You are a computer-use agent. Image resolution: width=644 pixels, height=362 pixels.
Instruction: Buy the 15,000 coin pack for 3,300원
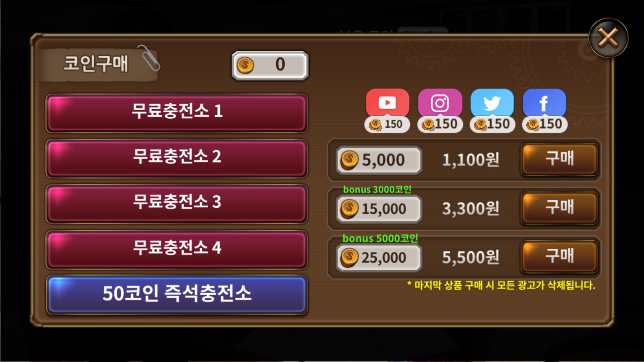tap(559, 208)
